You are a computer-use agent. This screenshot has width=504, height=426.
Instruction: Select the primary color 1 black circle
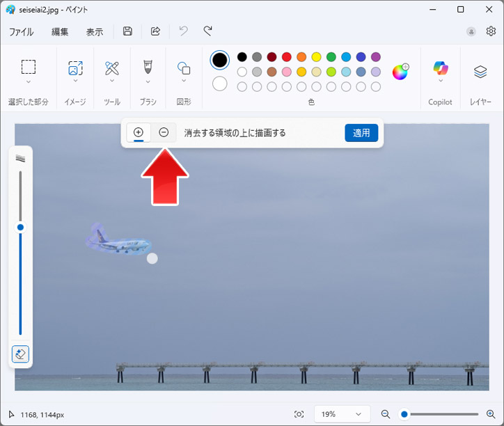(x=219, y=60)
